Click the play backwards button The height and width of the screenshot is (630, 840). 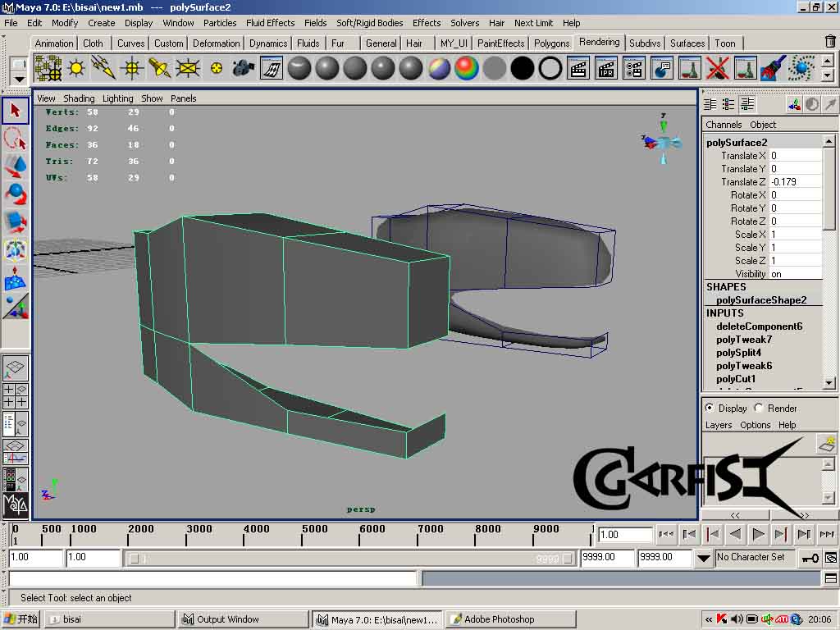click(736, 533)
